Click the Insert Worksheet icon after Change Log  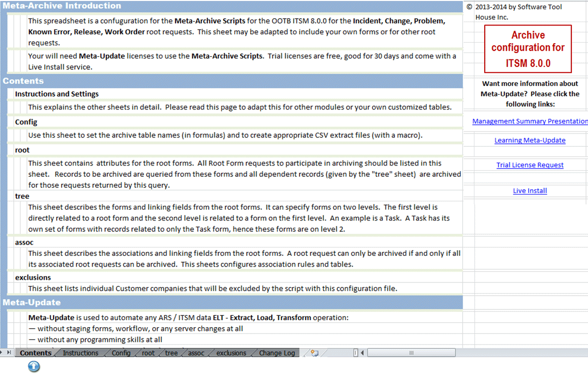315,353
